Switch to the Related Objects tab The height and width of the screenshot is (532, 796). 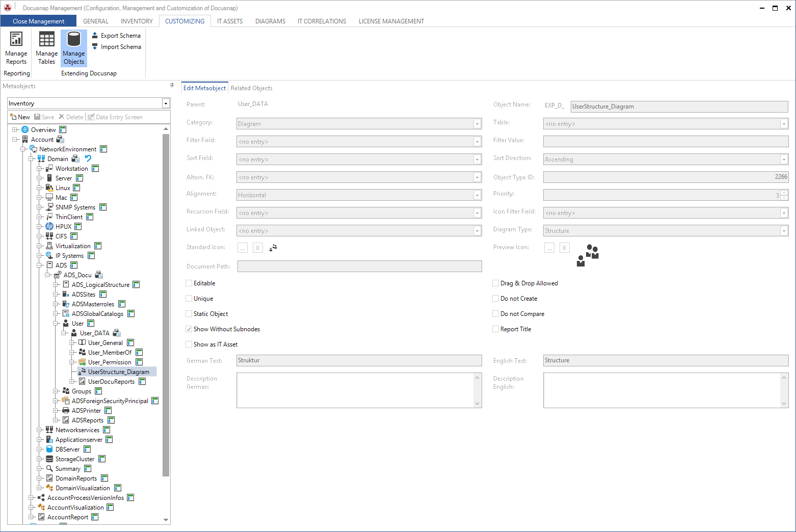click(252, 88)
